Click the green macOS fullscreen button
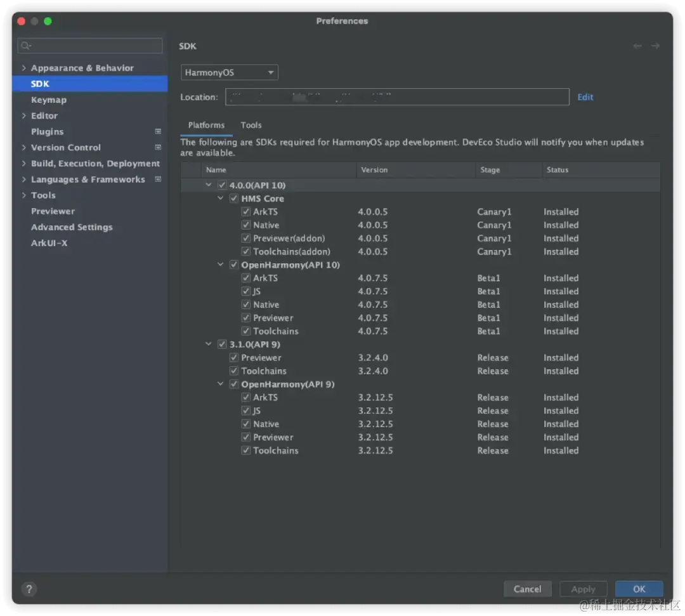685x616 pixels. point(48,21)
